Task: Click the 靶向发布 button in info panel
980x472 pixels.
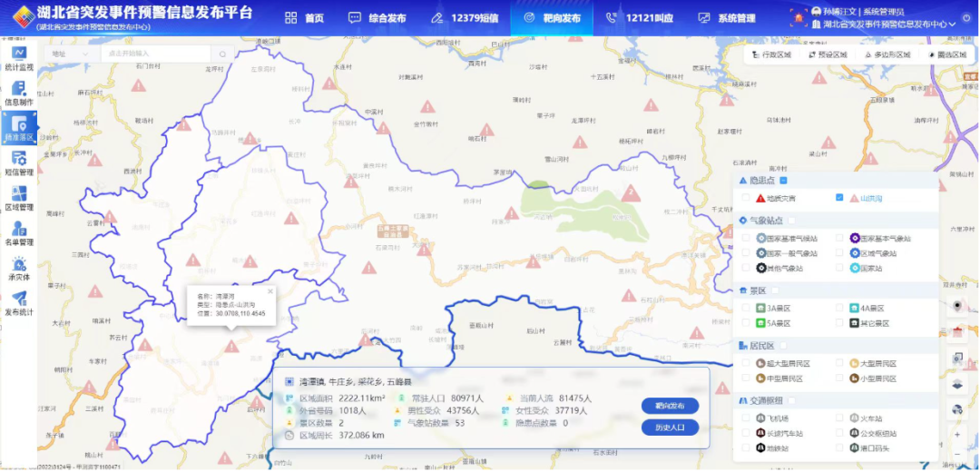Action: point(670,406)
